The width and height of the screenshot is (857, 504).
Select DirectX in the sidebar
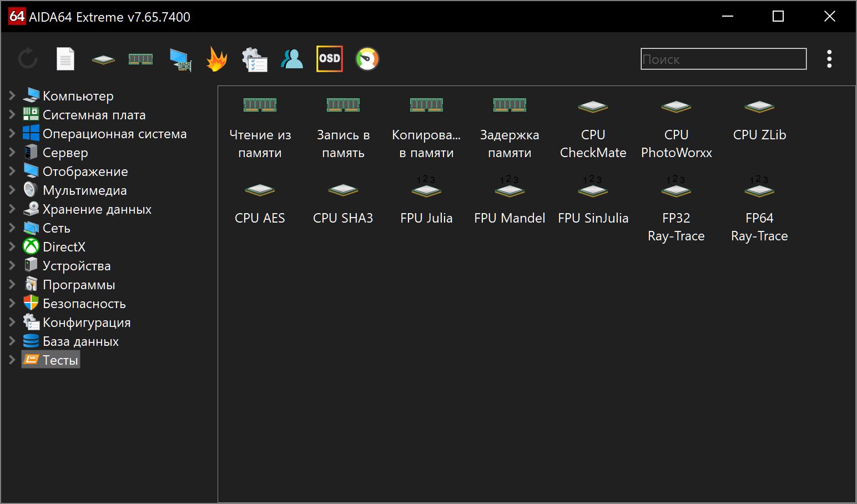coord(64,247)
